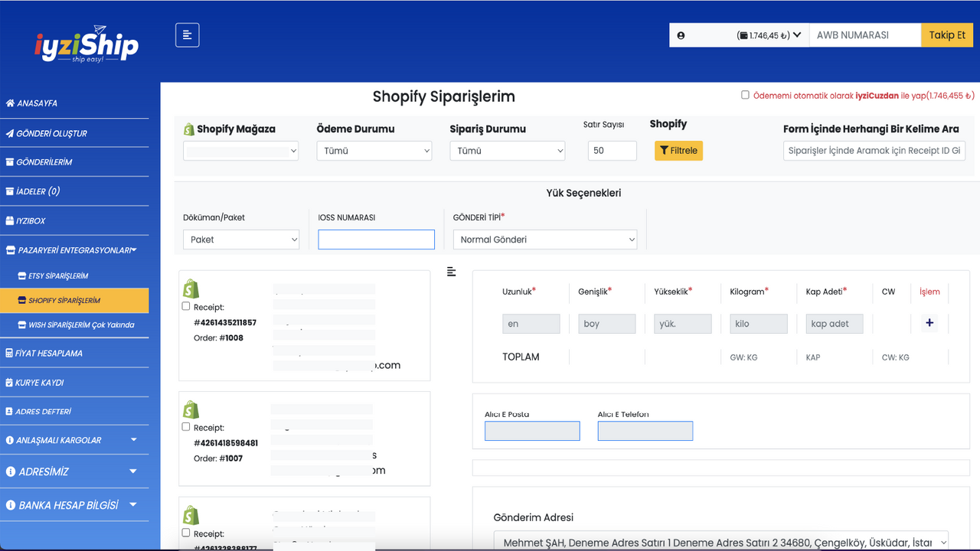Image resolution: width=980 pixels, height=551 pixels.
Task: Click Shopify bag icon on the third order card
Action: tap(191, 515)
